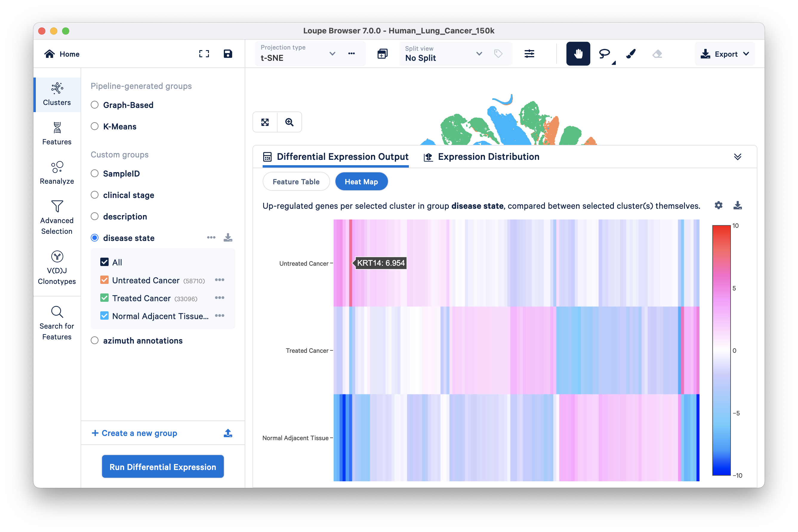This screenshot has height=532, width=798.
Task: Upload a group via import icon
Action: click(228, 433)
